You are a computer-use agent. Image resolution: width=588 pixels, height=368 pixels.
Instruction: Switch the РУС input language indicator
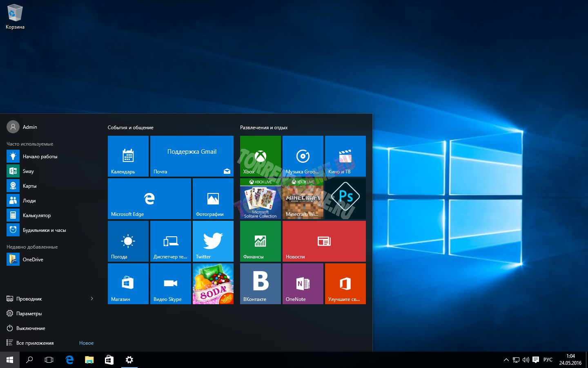[548, 360]
